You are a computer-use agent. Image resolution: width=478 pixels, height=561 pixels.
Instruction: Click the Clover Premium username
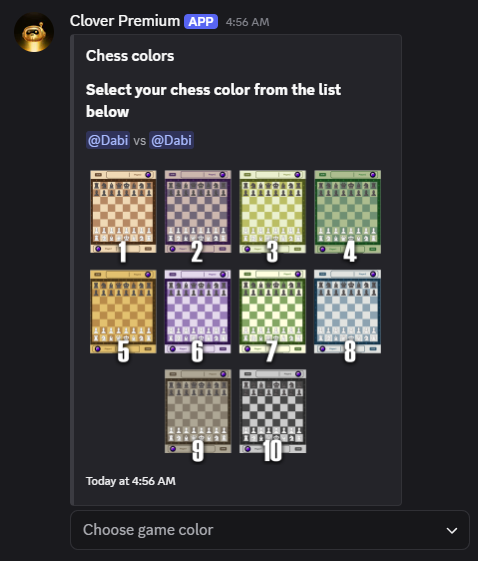(125, 21)
